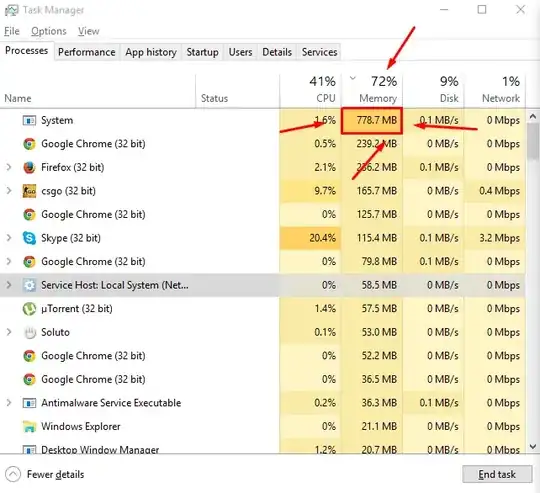This screenshot has height=493, width=540.
Task: Click the Soluto hand icon
Action: [30, 332]
